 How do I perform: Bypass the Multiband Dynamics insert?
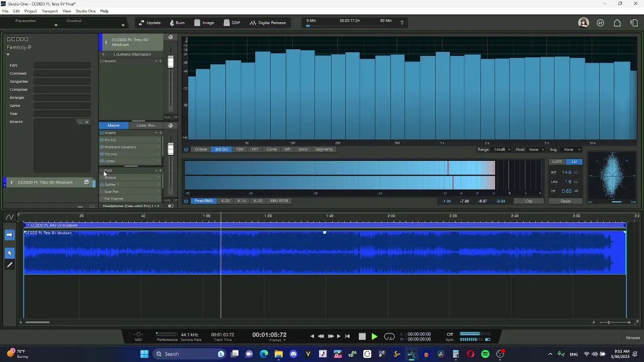pyautogui.click(x=102, y=147)
